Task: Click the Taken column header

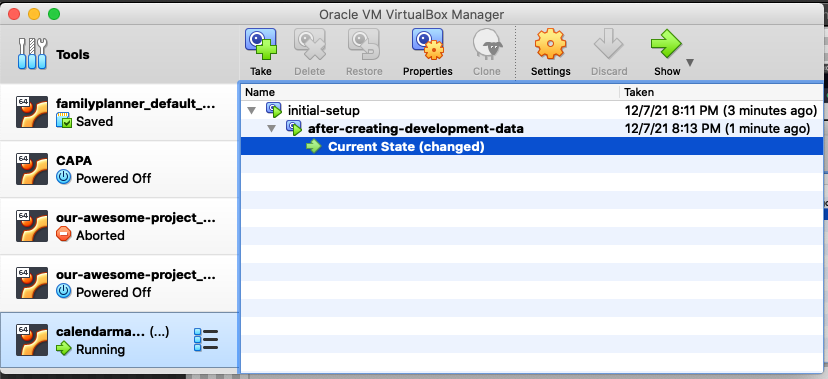Action: click(721, 92)
